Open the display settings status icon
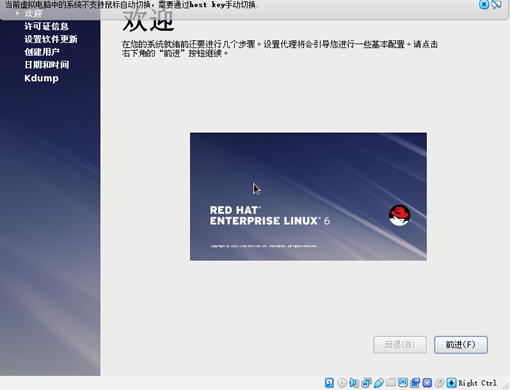This screenshot has height=390, width=510. (x=403, y=383)
